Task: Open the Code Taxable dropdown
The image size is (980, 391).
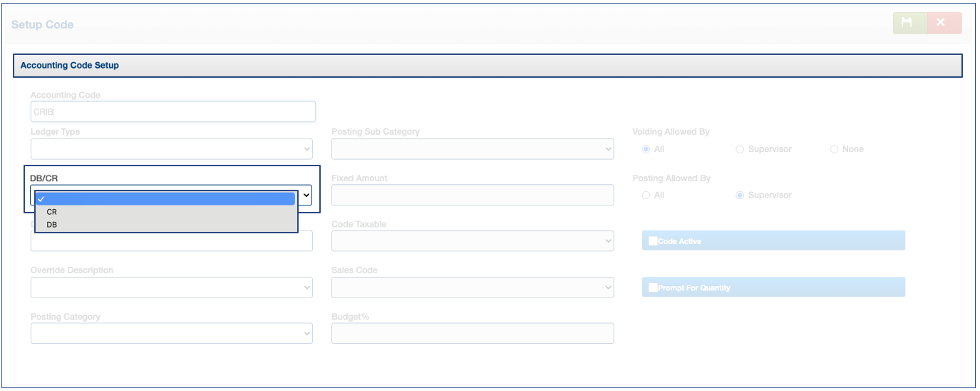Action: [472, 241]
